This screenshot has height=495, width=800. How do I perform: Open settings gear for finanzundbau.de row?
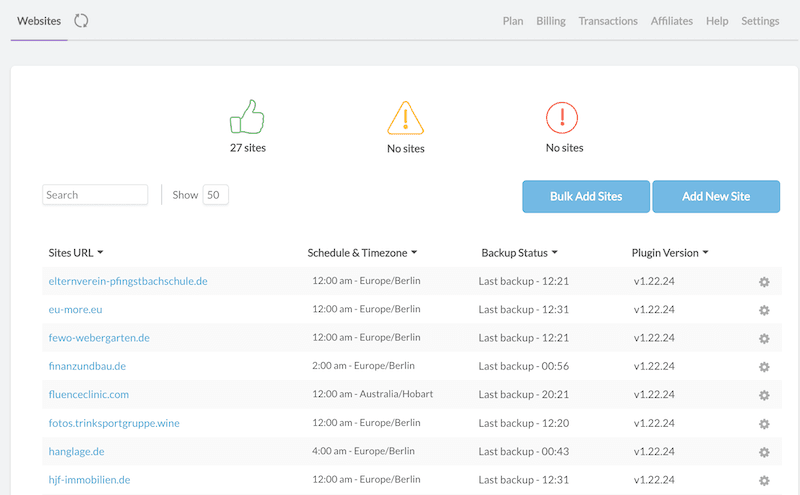click(764, 366)
